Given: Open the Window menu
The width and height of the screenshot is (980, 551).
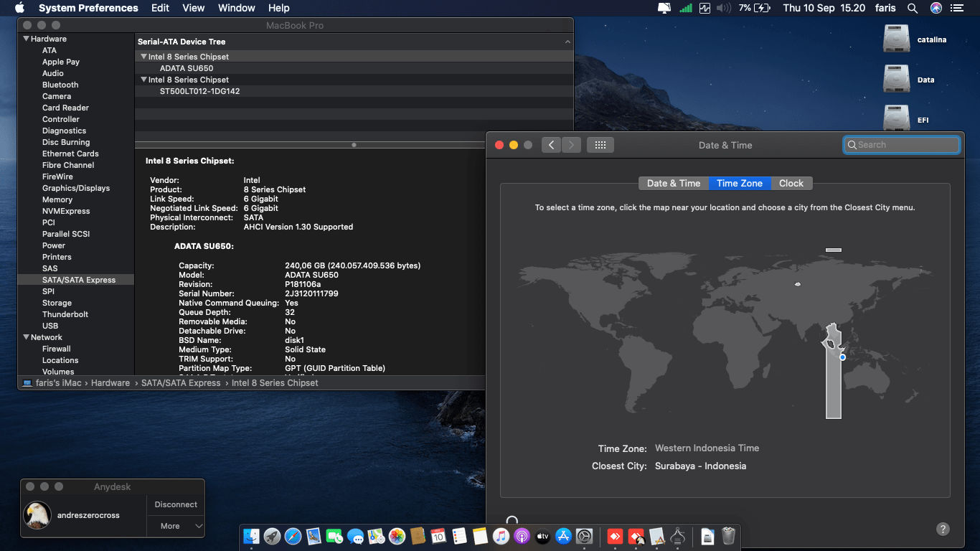Looking at the screenshot, I should click(x=236, y=8).
